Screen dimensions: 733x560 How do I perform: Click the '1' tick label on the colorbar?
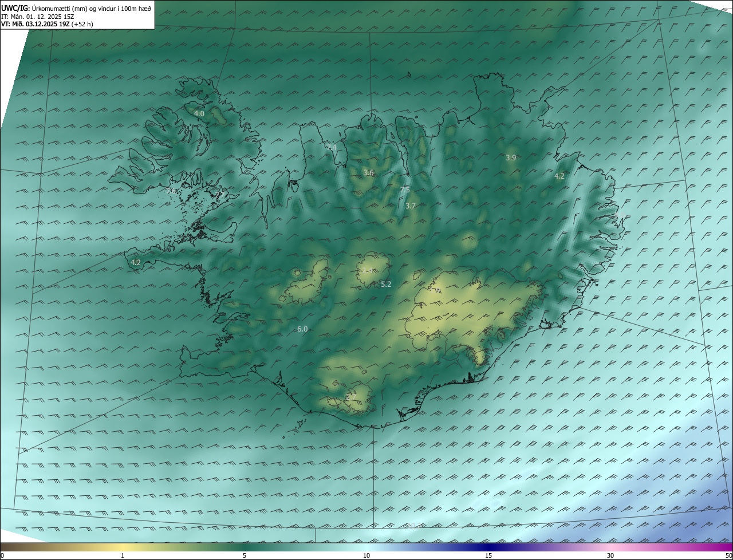coord(123,555)
